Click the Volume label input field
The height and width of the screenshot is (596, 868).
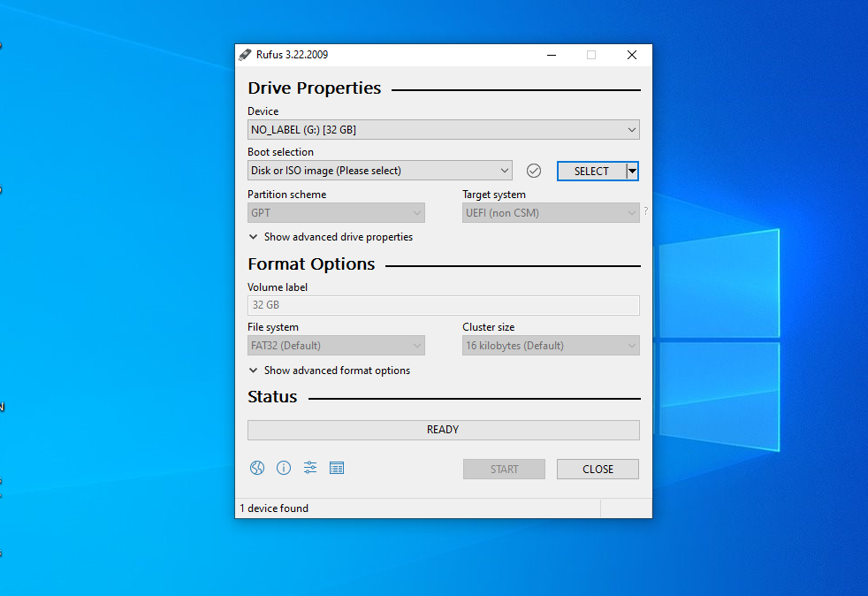(x=444, y=305)
